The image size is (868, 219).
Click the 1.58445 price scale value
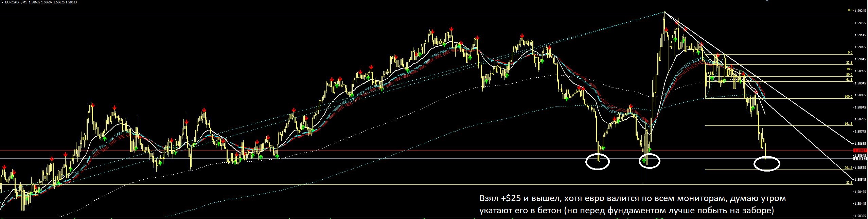point(860,203)
